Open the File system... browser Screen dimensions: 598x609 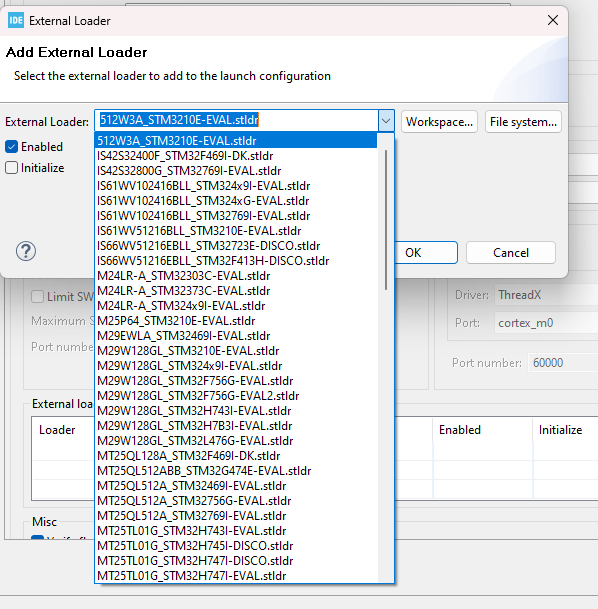click(x=523, y=122)
